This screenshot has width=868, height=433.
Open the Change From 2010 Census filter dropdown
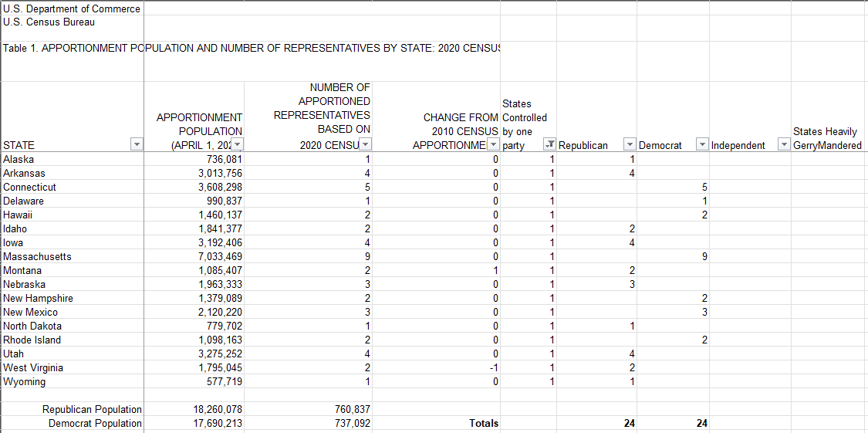click(x=494, y=145)
